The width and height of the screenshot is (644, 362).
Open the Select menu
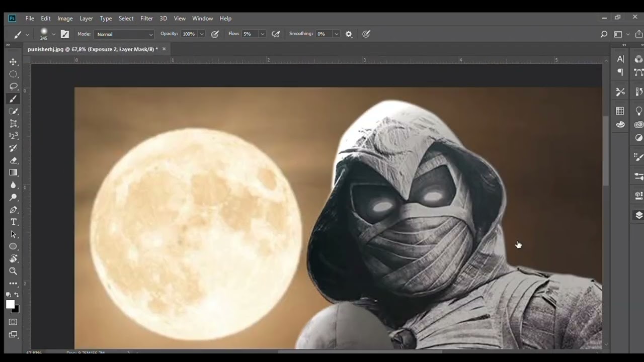tap(126, 19)
